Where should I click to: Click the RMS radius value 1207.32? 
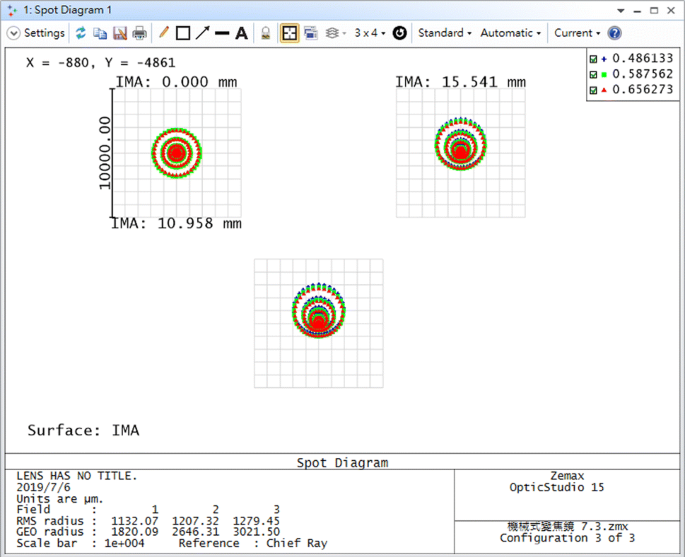pyautogui.click(x=195, y=521)
